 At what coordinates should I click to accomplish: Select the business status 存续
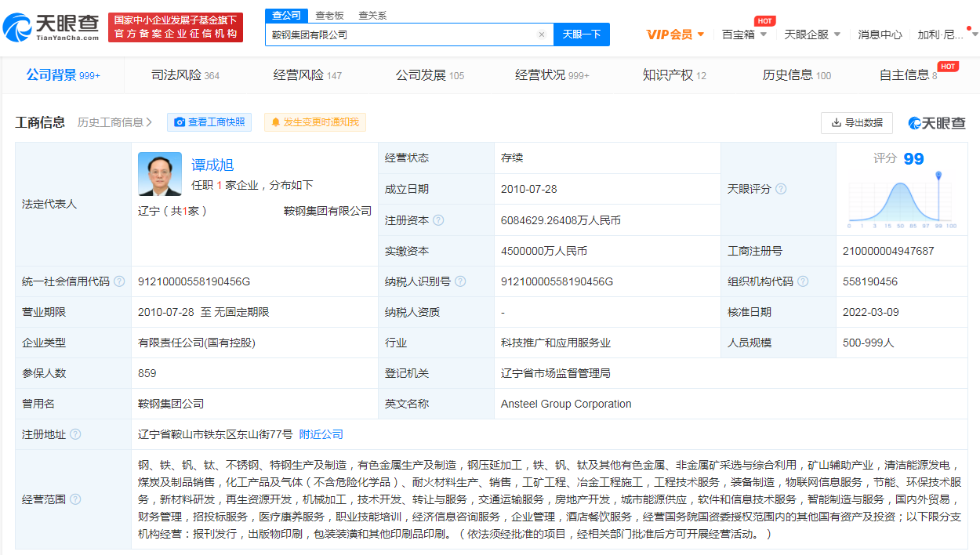(512, 158)
